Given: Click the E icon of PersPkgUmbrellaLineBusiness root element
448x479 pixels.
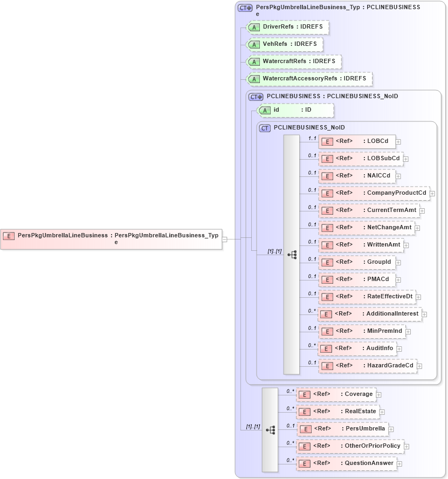Looking at the screenshot, I should (8, 236).
